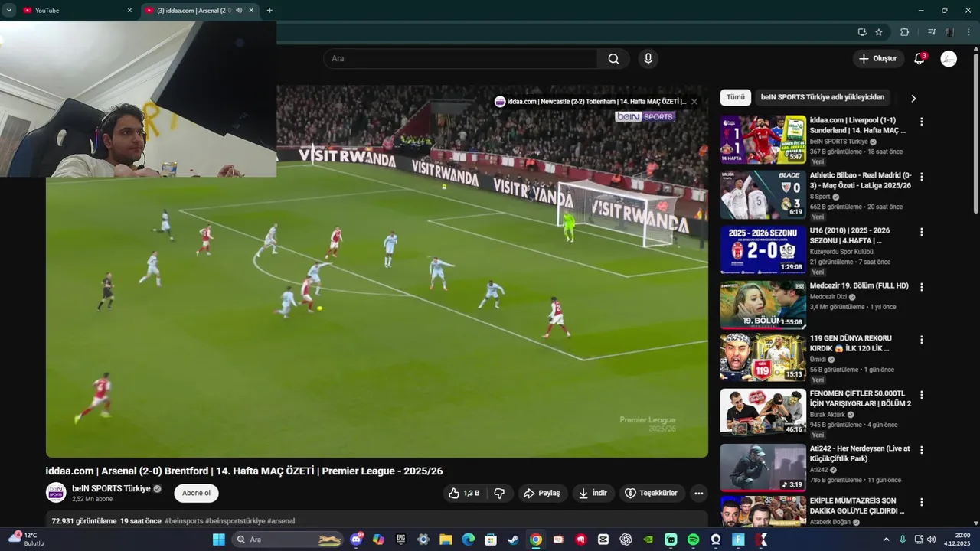
Task: Like the video with thumbs up
Action: click(464, 494)
